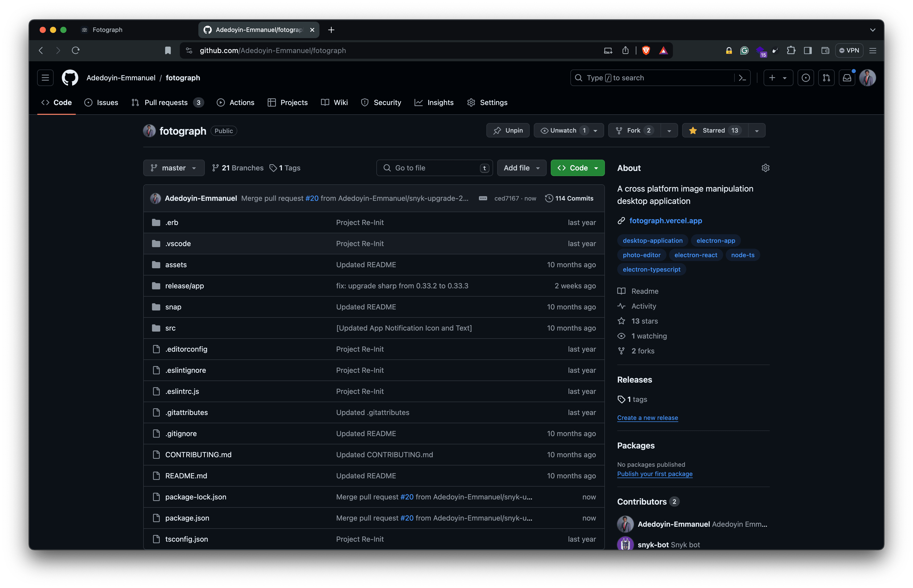Close the Adedoyin-Emmanuel/fotograph tab
Viewport: 913px width, 588px height.
coord(312,30)
